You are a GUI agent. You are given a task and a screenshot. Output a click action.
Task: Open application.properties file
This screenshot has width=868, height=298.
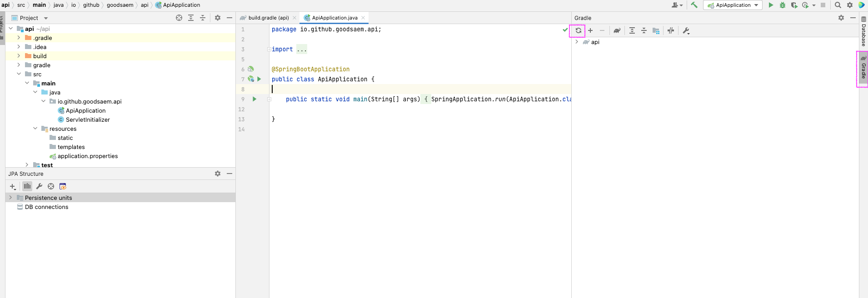click(x=88, y=156)
